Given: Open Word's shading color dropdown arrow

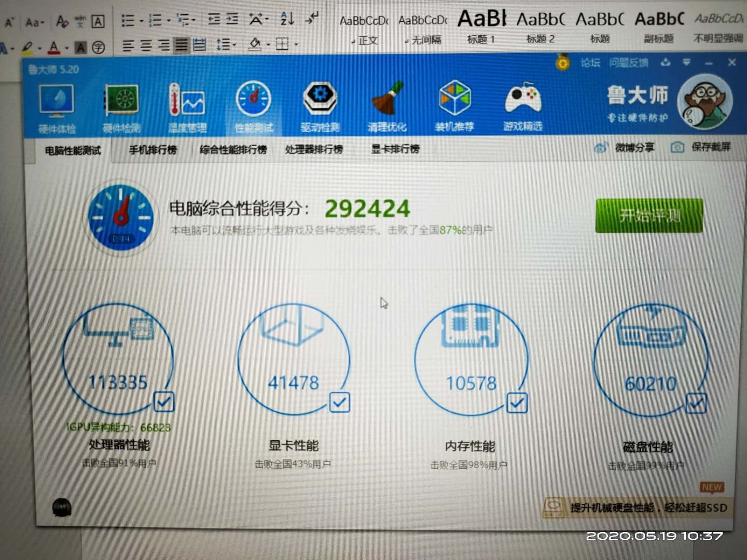Looking at the screenshot, I should pos(268,45).
